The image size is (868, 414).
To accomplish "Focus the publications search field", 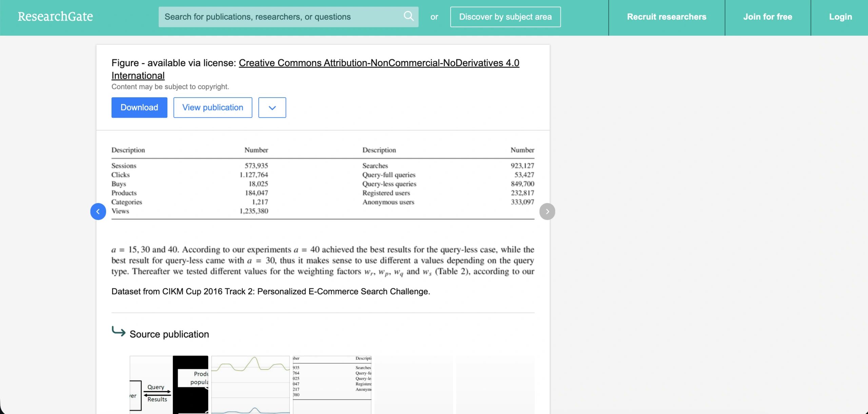I will [288, 17].
